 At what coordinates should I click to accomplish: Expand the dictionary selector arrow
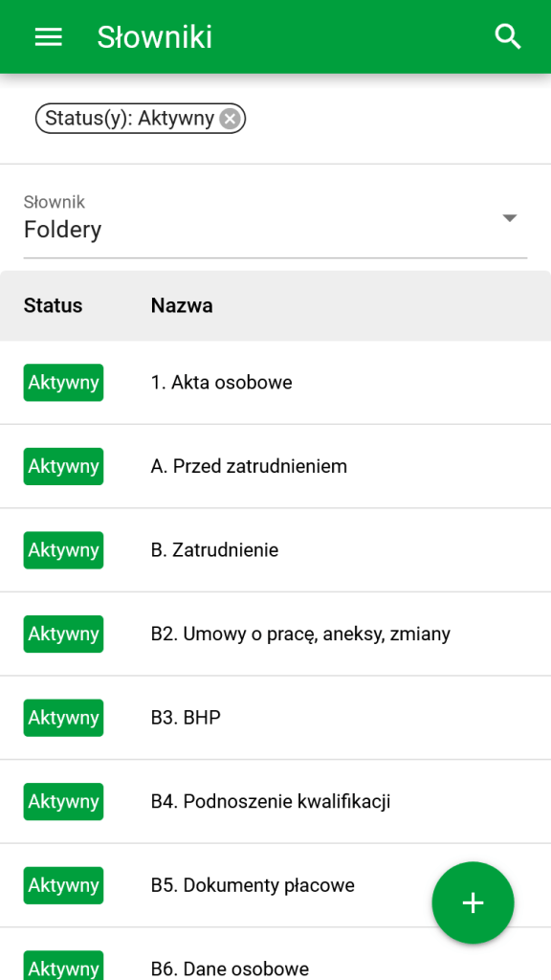(x=509, y=217)
